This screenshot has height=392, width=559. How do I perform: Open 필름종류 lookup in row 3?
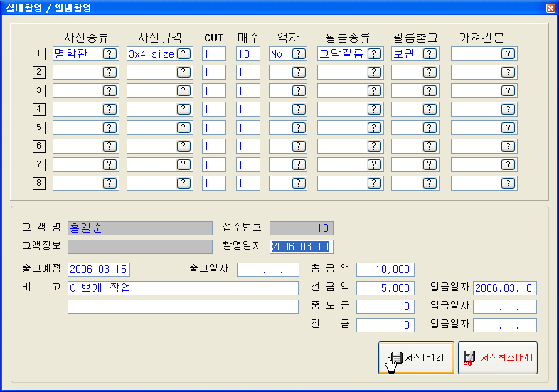pyautogui.click(x=374, y=91)
